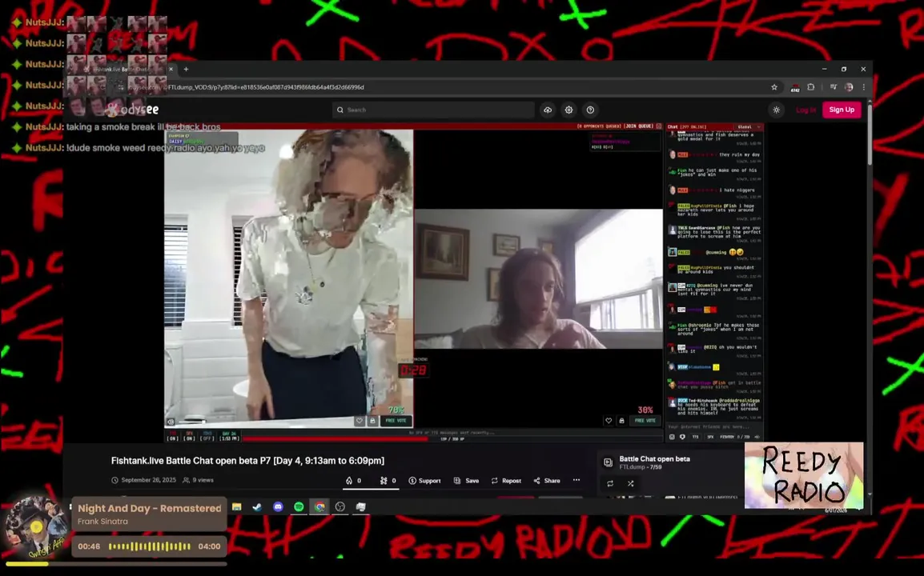This screenshot has width=924, height=576.
Task: Click the red extension badge icon showing 4742
Action: (x=795, y=88)
